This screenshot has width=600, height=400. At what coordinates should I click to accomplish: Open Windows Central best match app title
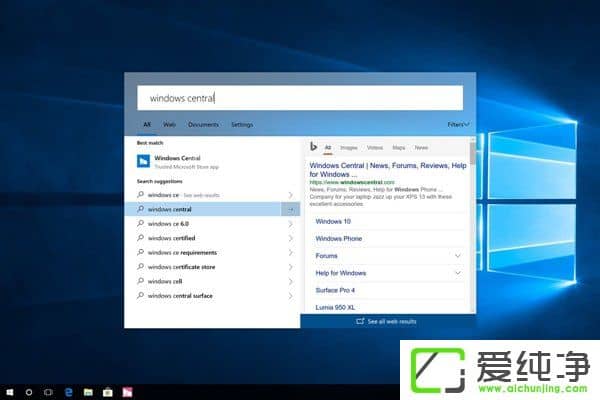click(177, 158)
